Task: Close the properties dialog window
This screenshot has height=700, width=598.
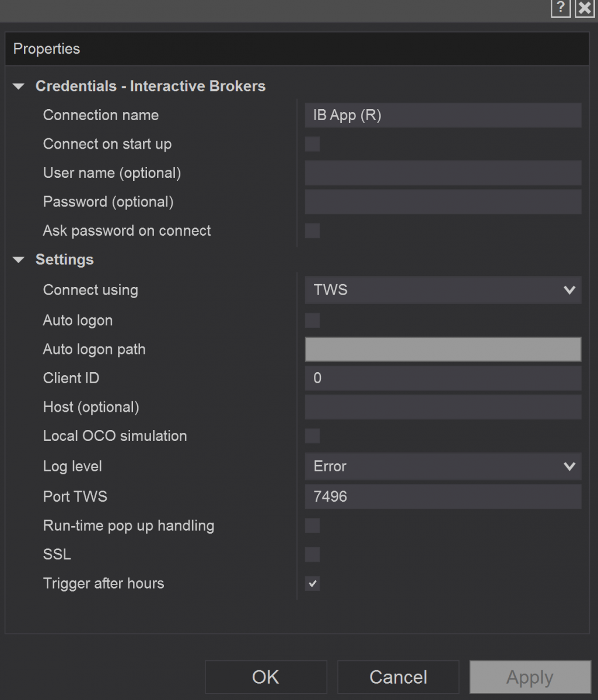Action: (584, 8)
